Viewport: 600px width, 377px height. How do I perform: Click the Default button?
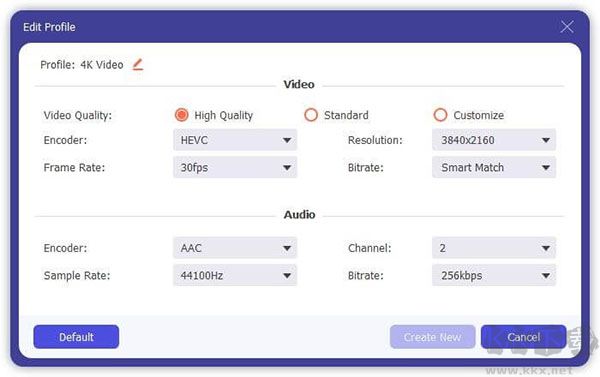pos(76,337)
